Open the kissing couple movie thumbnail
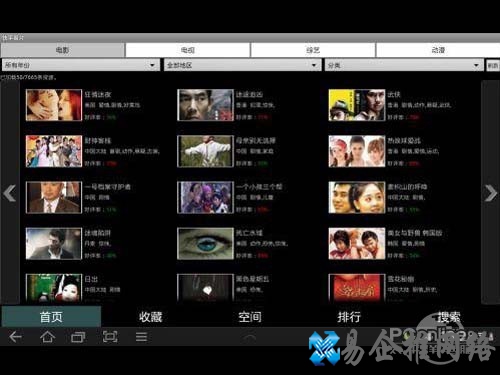 pos(54,105)
